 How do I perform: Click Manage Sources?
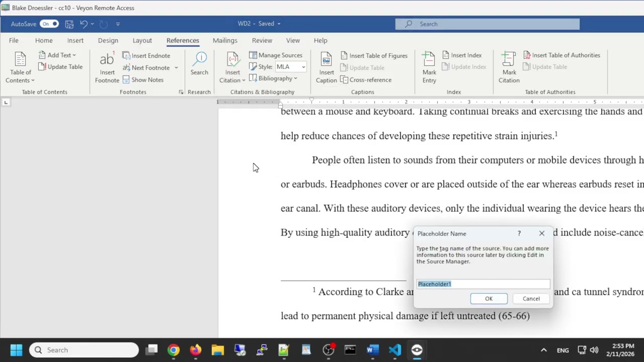click(x=276, y=55)
